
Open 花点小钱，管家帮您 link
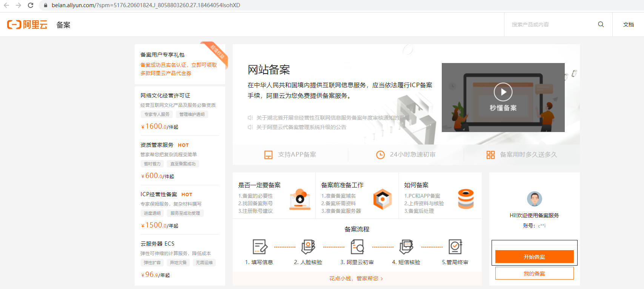356,278
